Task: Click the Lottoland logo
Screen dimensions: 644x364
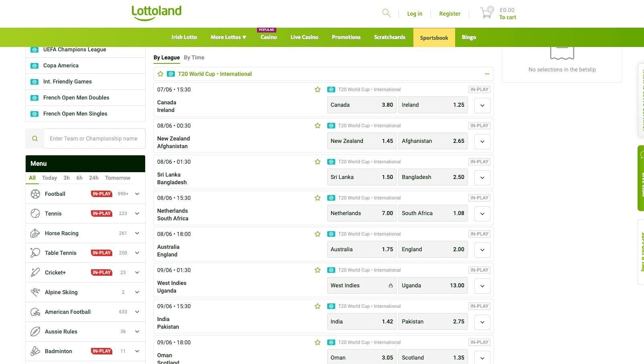Action: 156,13
